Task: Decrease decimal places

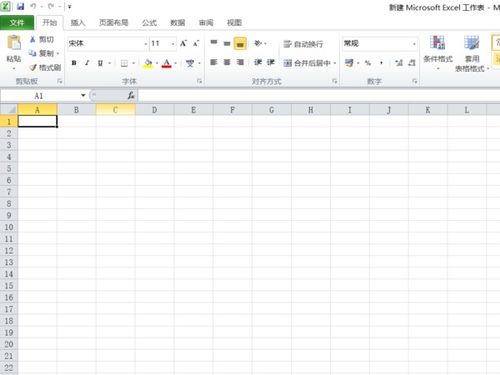Action: (412, 63)
